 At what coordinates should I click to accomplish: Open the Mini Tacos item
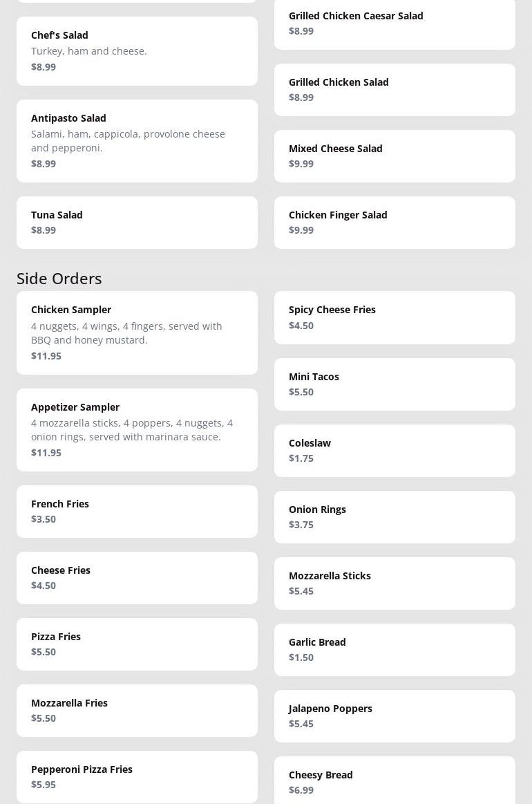[395, 384]
